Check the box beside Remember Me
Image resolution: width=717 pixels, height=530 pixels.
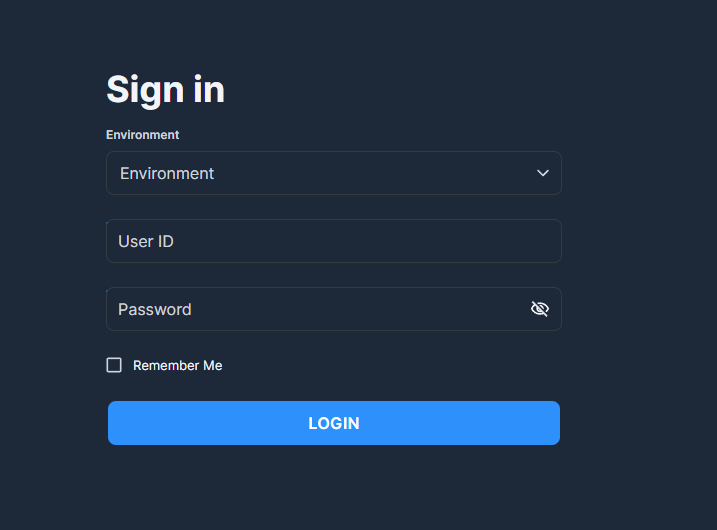coord(114,365)
